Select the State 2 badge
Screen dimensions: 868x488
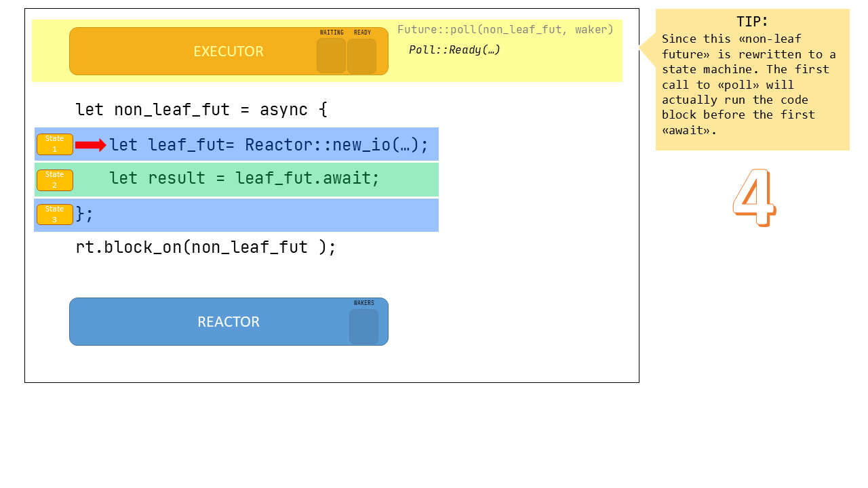[x=55, y=180]
